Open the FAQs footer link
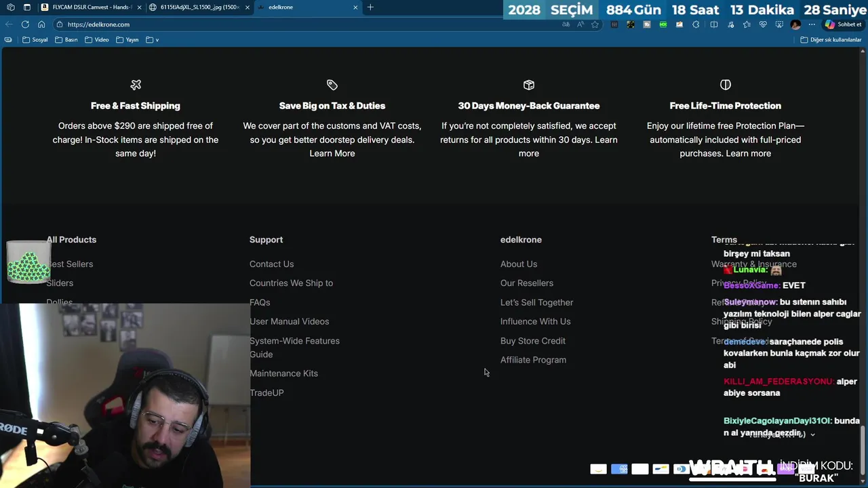Viewport: 868px width, 488px height. tap(260, 302)
